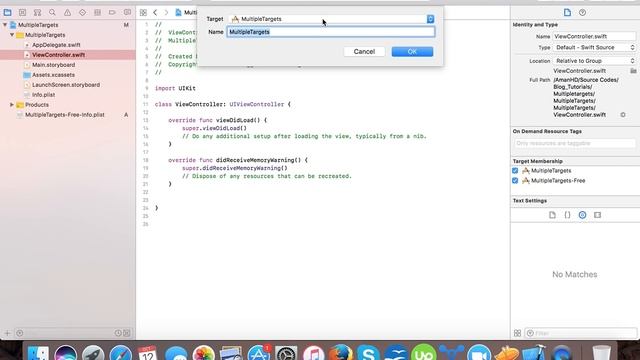The width and height of the screenshot is (640, 360).
Task: Expand the Products group
Action: coord(12,105)
